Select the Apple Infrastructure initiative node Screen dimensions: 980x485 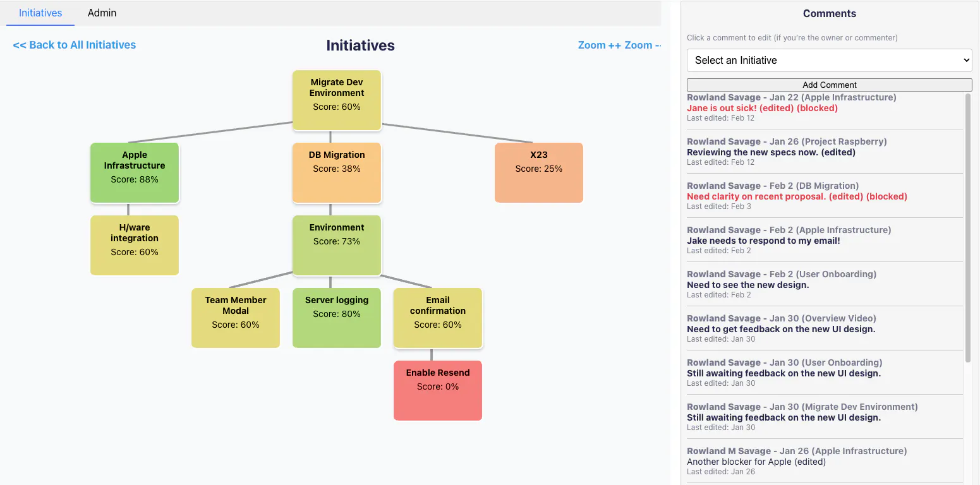[135, 173]
